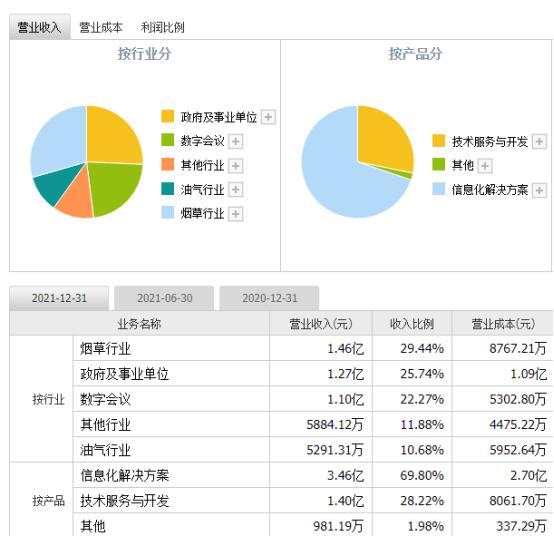Click the yellow slice of product pie chart
This screenshot has width=554, height=537.
click(x=383, y=140)
